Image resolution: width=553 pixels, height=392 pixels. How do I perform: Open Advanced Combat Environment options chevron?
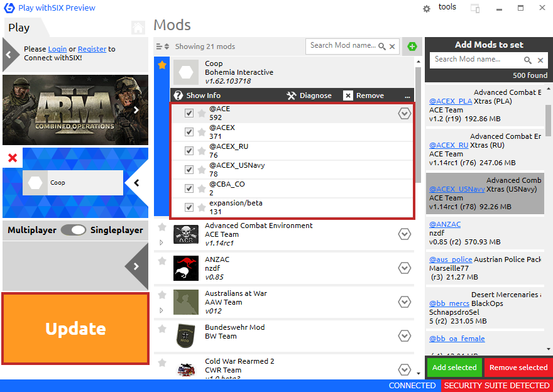(x=405, y=234)
